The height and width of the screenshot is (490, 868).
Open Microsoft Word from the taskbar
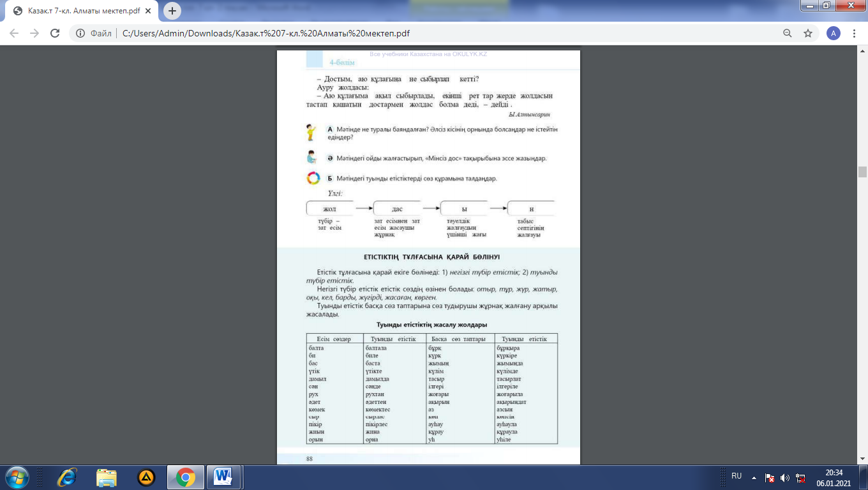(x=223, y=477)
